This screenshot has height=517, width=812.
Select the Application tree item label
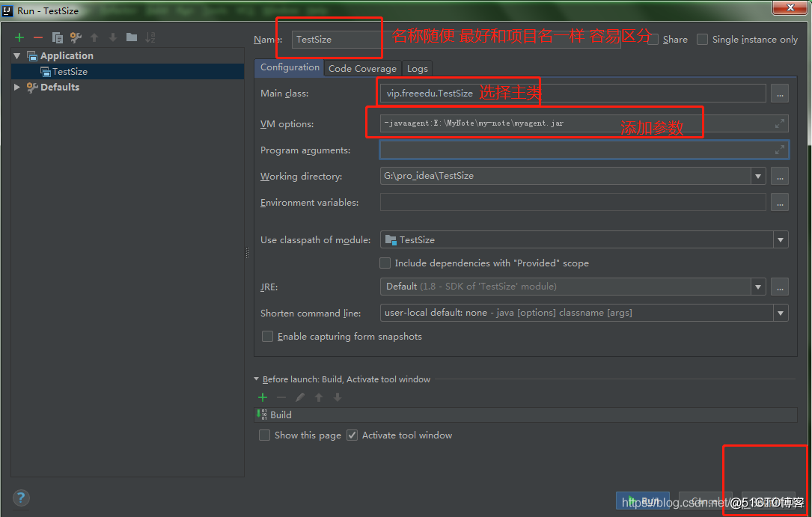pos(67,55)
